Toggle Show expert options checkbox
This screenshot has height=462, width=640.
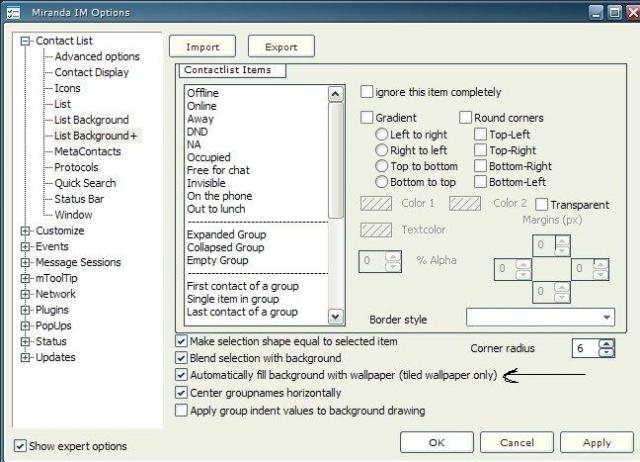20,446
